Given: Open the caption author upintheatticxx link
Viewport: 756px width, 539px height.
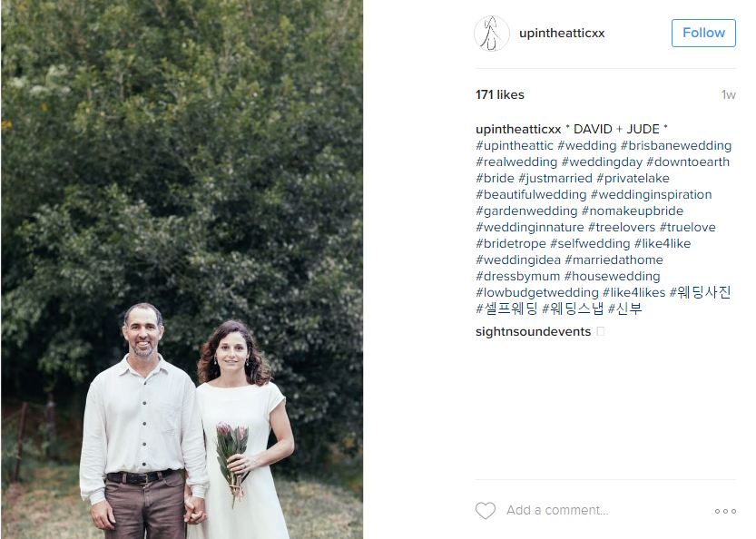Looking at the screenshot, I should pyautogui.click(x=518, y=129).
